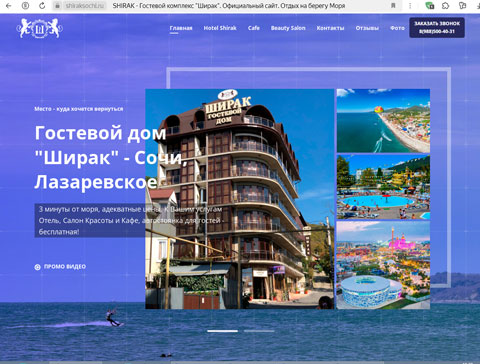Viewport: 480px width, 364px height.
Task: Open the puzzle-piece extensions icon
Action: click(x=446, y=6)
